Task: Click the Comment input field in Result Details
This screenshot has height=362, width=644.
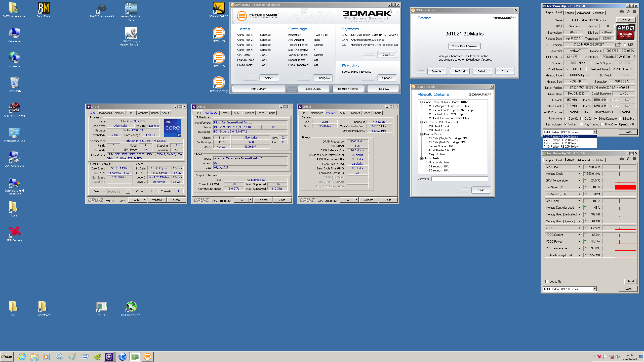Action: point(460,179)
